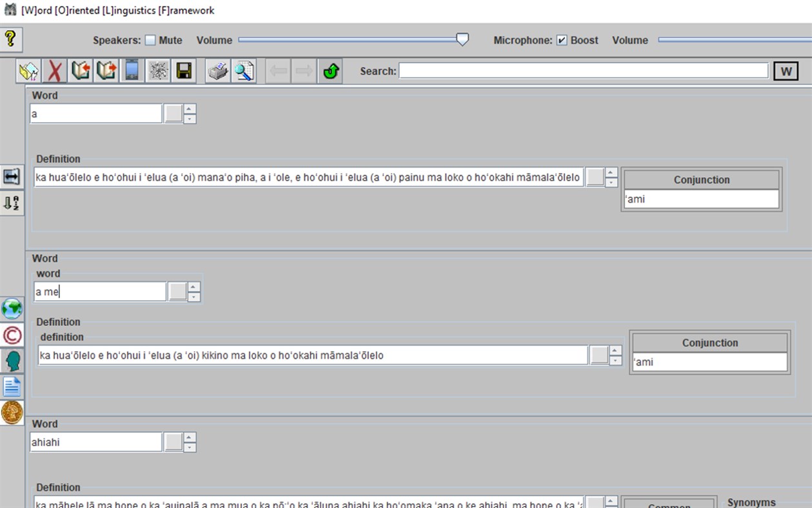Toggle the W button beside Search
This screenshot has width=812, height=508.
click(785, 70)
